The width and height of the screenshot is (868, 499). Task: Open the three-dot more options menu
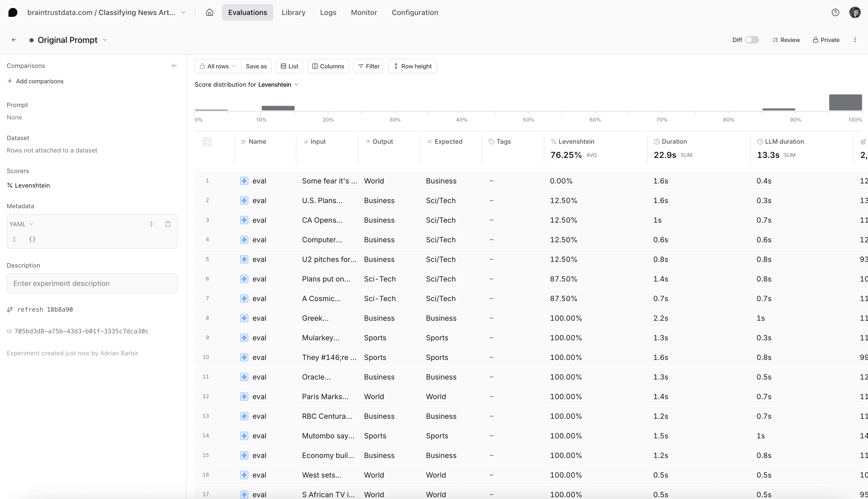[855, 40]
